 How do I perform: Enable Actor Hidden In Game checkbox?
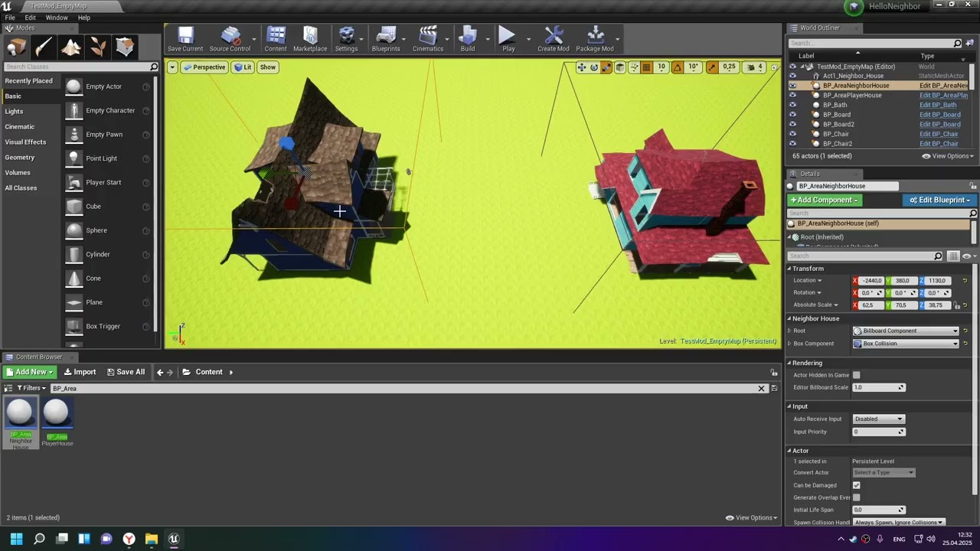[x=857, y=375]
